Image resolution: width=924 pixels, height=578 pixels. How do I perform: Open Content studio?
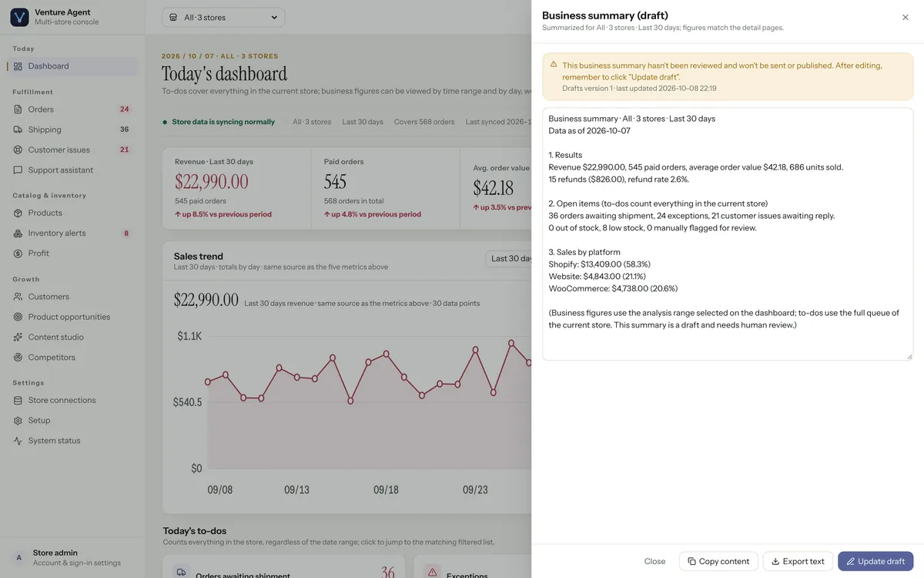coord(72,337)
